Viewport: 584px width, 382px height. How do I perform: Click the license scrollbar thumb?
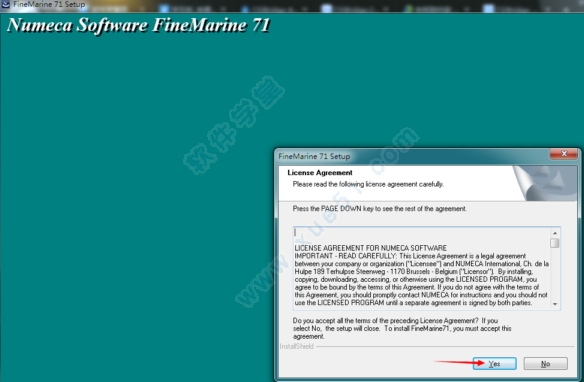tap(555, 243)
